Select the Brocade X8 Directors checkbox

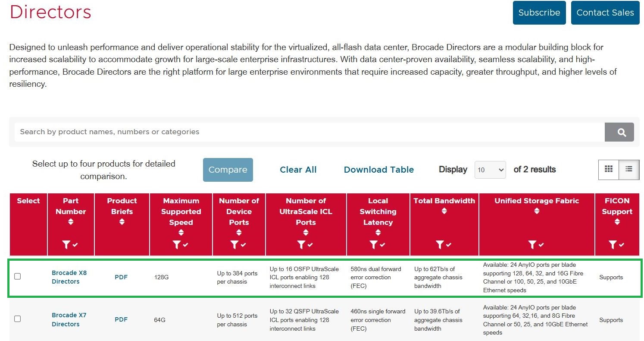[x=18, y=276]
